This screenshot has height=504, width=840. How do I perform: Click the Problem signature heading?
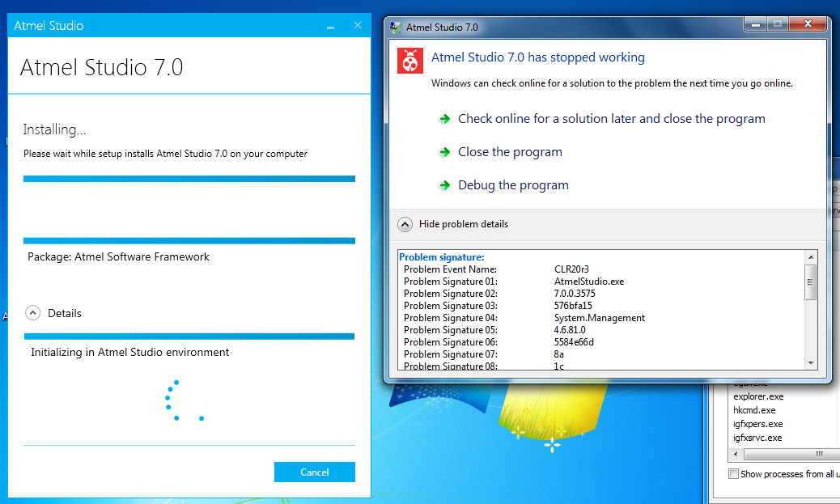441,257
